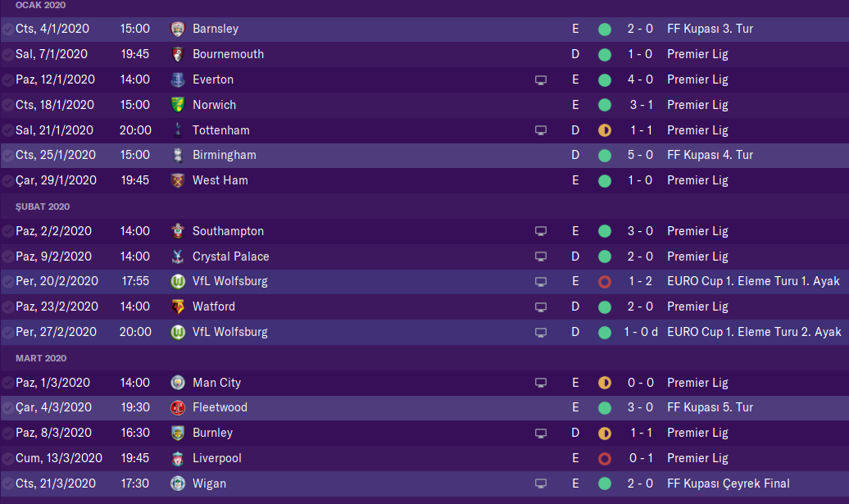Open the 5 - 0 Birmingham match result
The width and height of the screenshot is (849, 504).
pos(641,155)
